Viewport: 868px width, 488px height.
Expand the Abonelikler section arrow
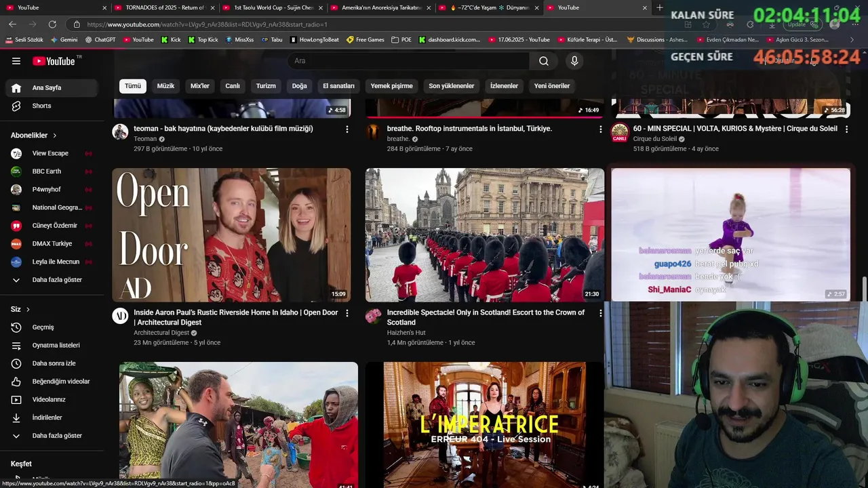[55, 136]
